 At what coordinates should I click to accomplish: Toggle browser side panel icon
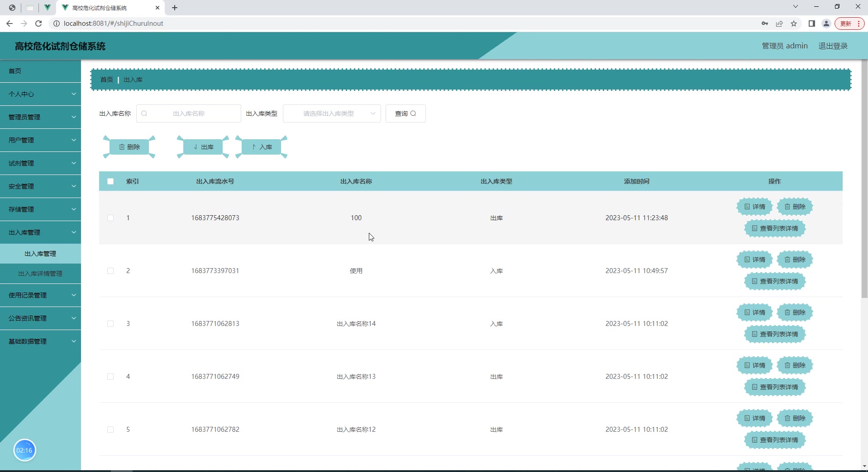812,24
